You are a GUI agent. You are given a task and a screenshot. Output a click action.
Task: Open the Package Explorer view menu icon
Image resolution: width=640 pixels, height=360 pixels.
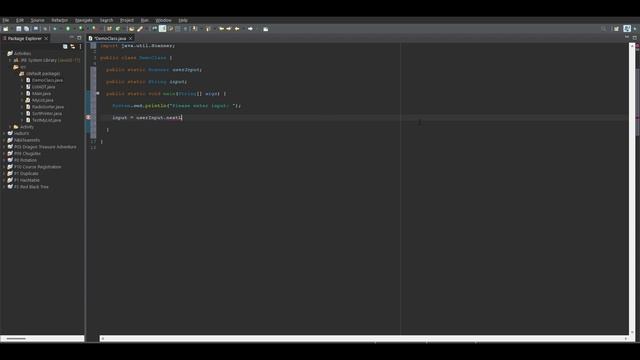click(x=80, y=47)
